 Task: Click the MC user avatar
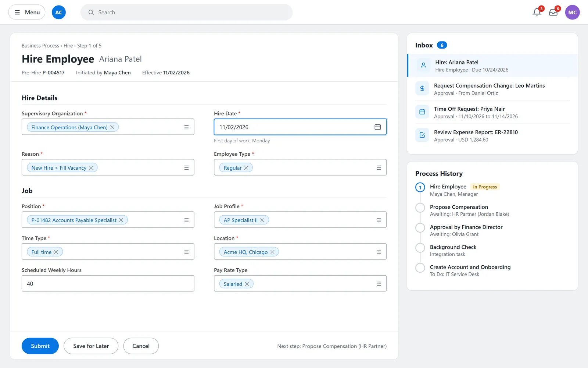[572, 12]
